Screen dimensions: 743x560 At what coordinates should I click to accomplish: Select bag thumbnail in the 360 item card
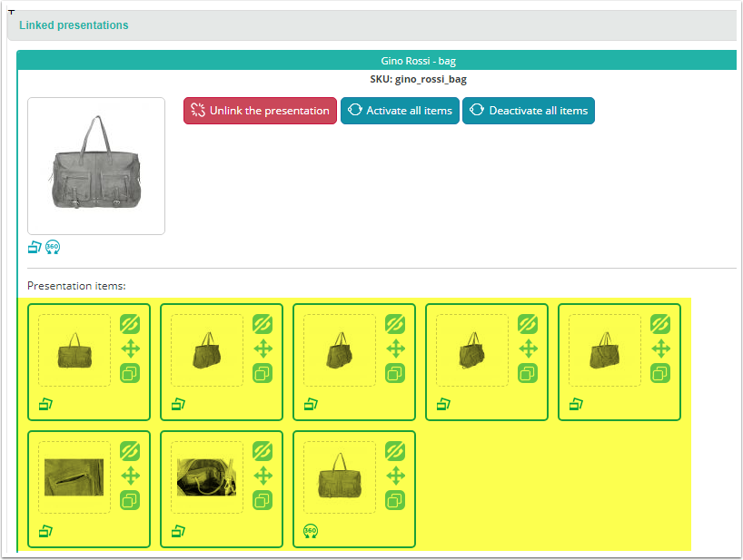pyautogui.click(x=340, y=477)
